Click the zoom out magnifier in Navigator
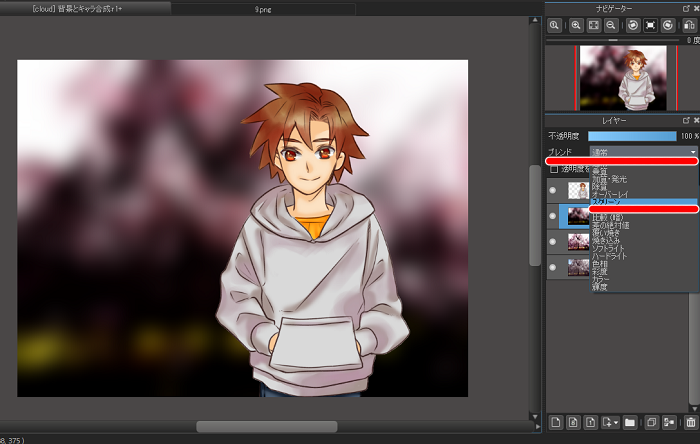Image resolution: width=700 pixels, height=444 pixels. [x=610, y=25]
